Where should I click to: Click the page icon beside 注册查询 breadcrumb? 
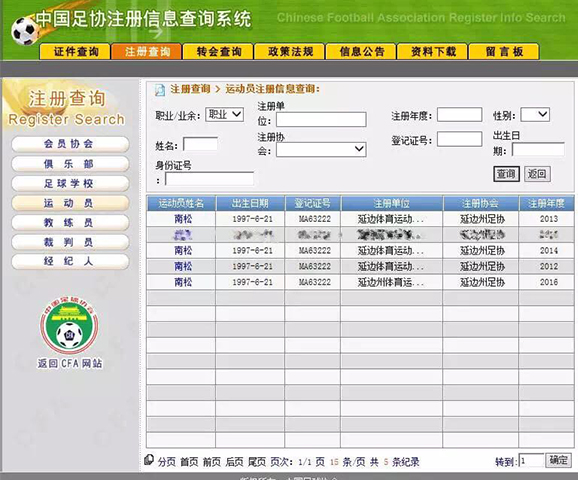[x=160, y=90]
